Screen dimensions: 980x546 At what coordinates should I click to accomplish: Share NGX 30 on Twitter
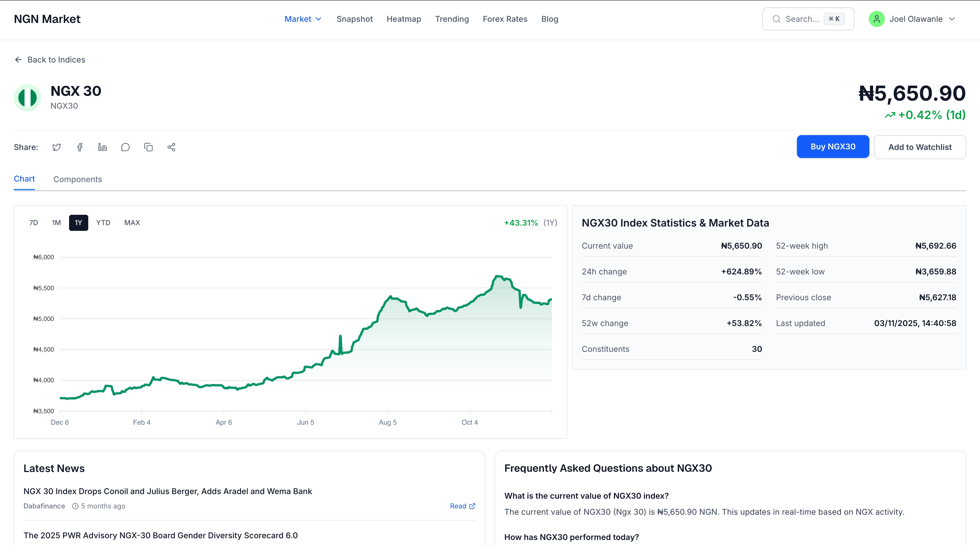(x=56, y=147)
